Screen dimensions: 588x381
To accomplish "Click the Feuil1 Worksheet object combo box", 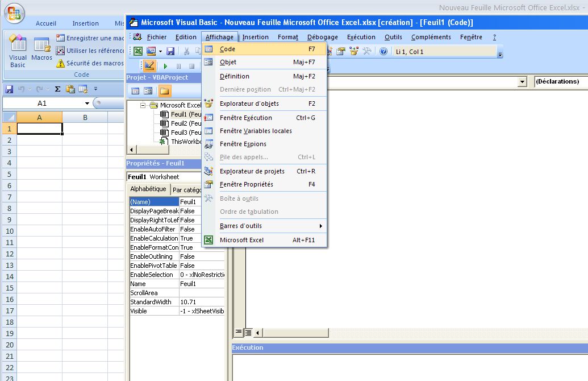I will (x=164, y=177).
